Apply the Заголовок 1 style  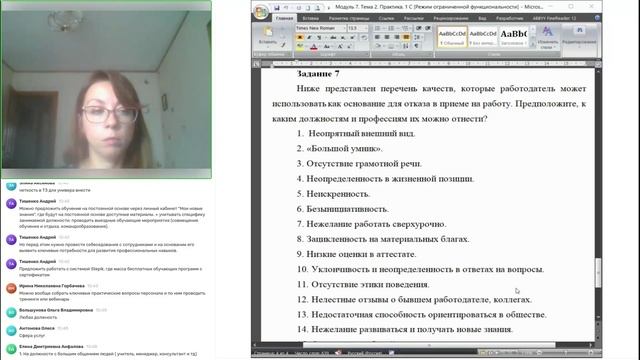513,37
